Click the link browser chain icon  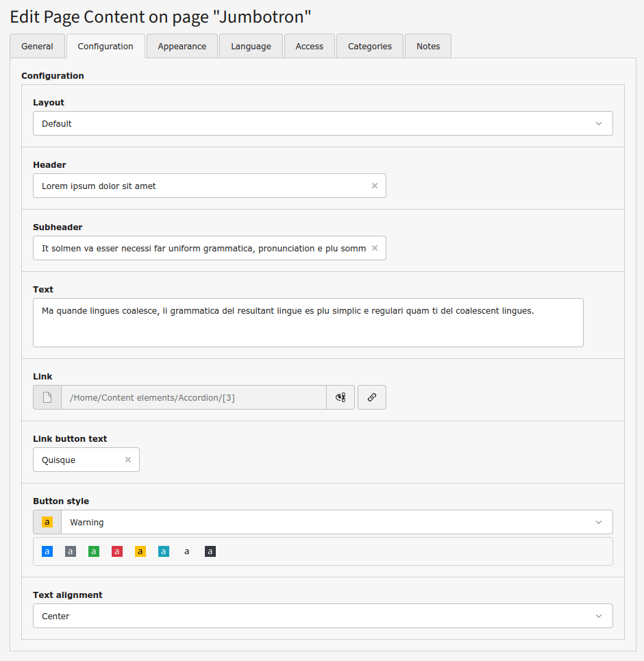pos(371,397)
